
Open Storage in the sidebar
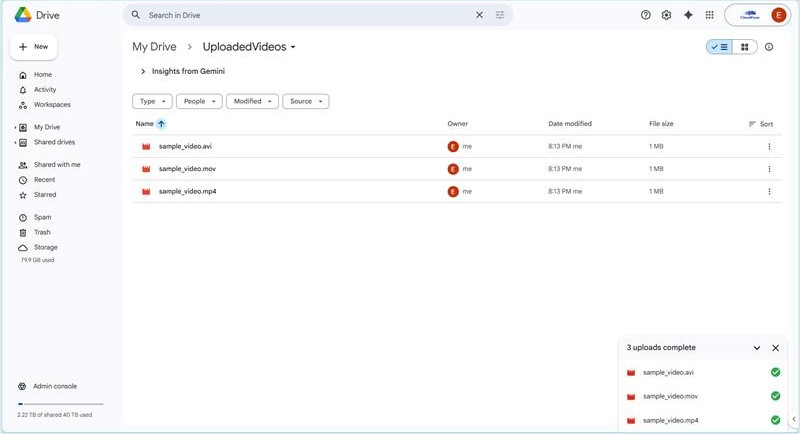[x=45, y=247]
